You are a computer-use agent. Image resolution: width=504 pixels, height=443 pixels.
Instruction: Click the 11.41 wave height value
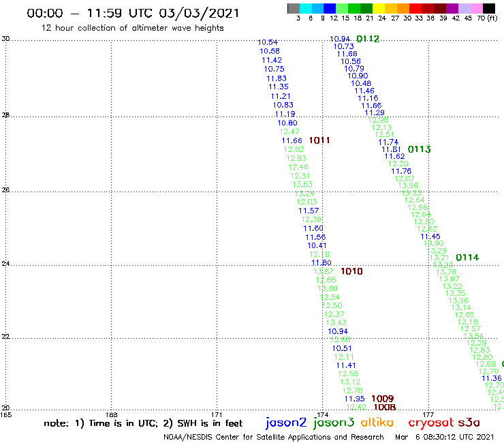(346, 365)
